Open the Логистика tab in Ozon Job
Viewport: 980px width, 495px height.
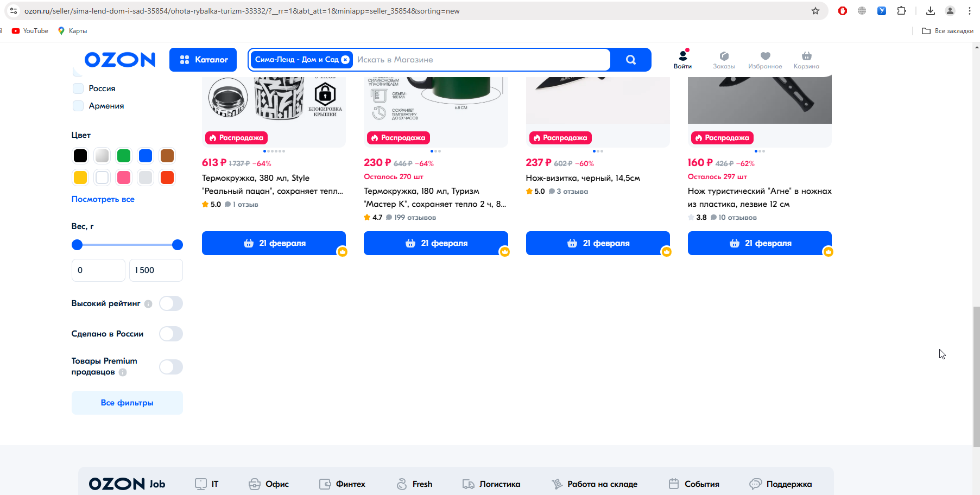[491, 484]
